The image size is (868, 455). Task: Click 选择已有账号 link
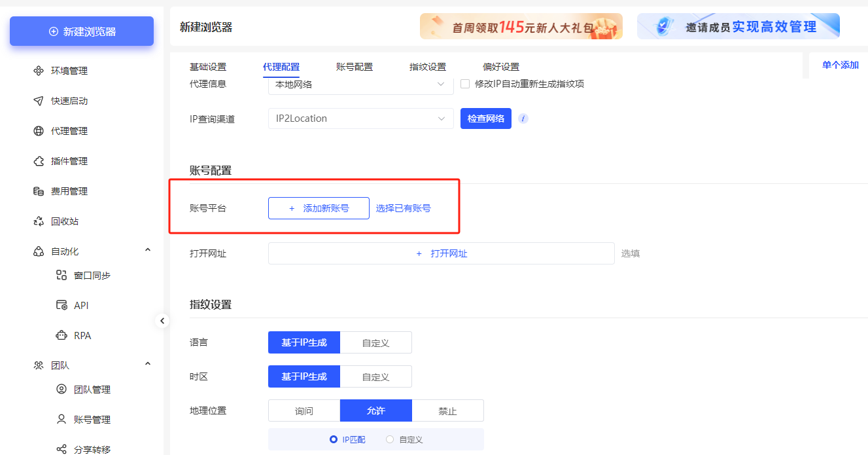(x=404, y=208)
